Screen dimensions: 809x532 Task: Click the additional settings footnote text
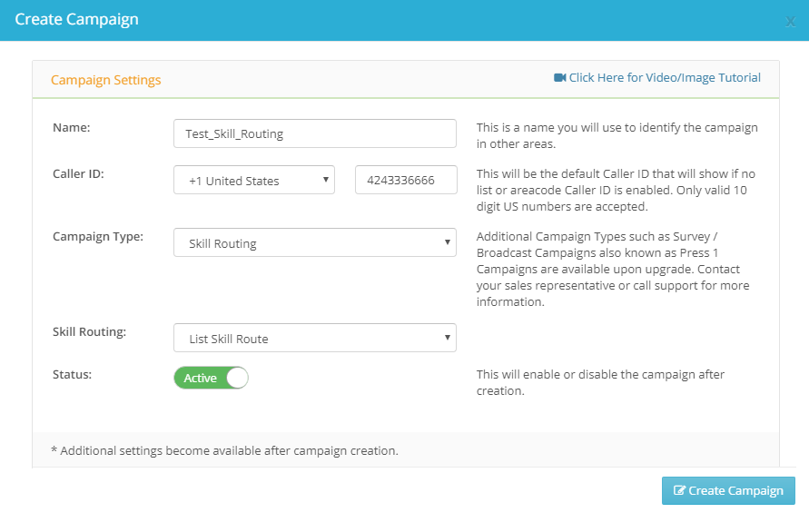pos(224,450)
